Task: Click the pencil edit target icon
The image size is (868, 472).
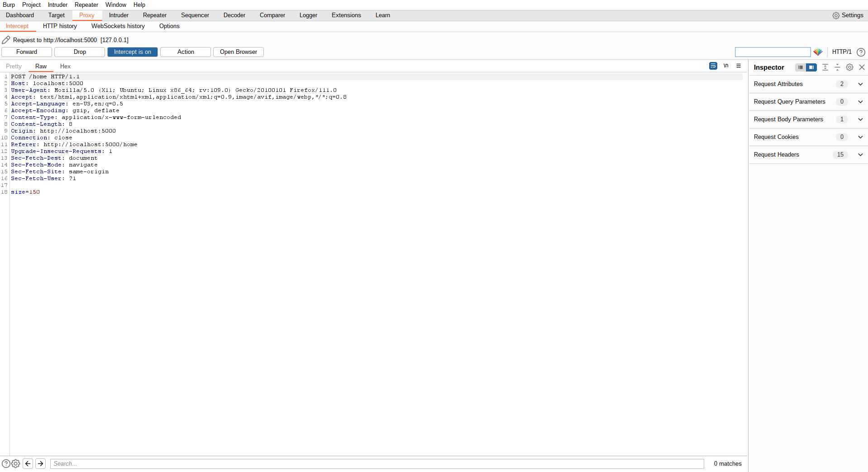Action: 6,40
